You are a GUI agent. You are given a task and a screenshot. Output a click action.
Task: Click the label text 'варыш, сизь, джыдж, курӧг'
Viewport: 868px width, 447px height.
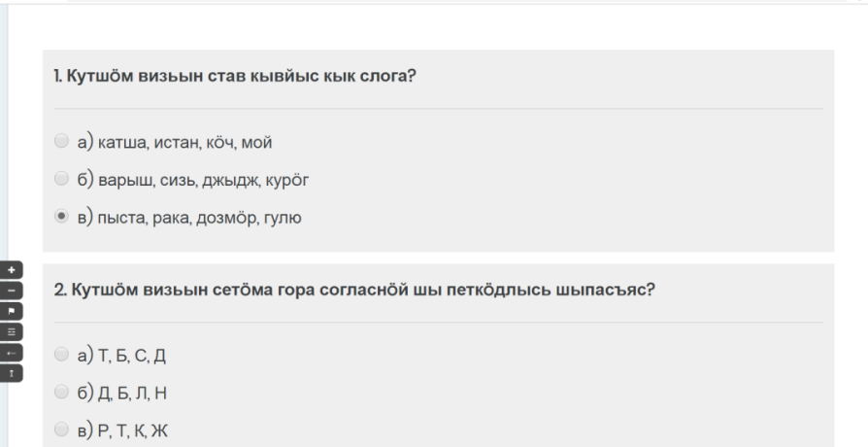(207, 181)
